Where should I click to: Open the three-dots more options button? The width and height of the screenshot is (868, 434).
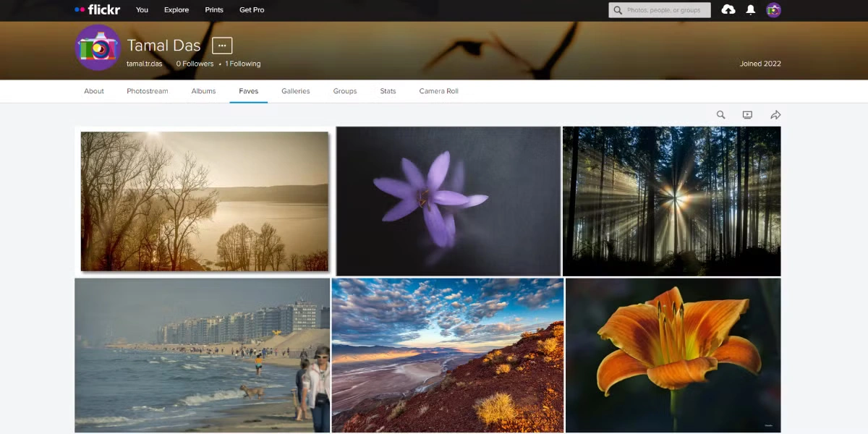point(222,45)
